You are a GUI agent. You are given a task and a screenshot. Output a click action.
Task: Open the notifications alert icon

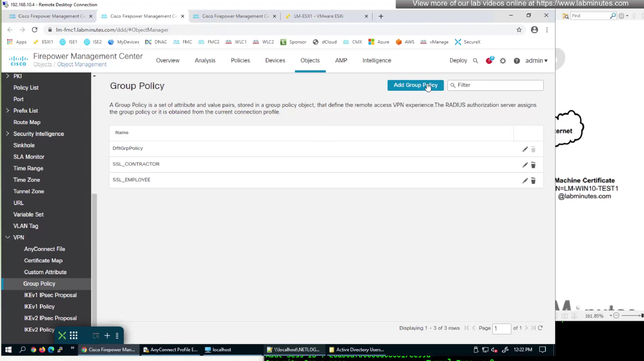pyautogui.click(x=489, y=61)
